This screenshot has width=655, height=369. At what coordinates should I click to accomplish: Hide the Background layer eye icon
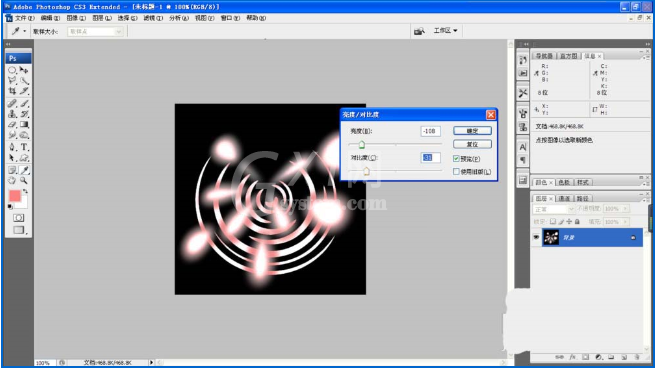(x=536, y=237)
